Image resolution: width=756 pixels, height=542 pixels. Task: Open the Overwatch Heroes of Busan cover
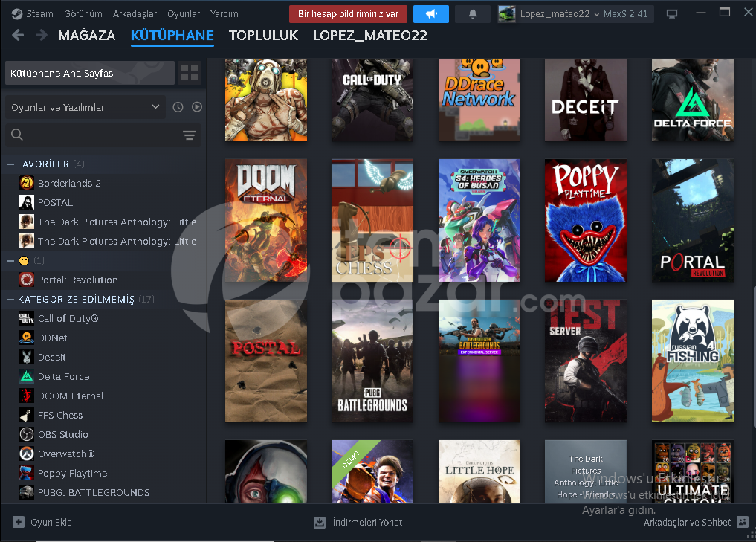pyautogui.click(x=479, y=220)
